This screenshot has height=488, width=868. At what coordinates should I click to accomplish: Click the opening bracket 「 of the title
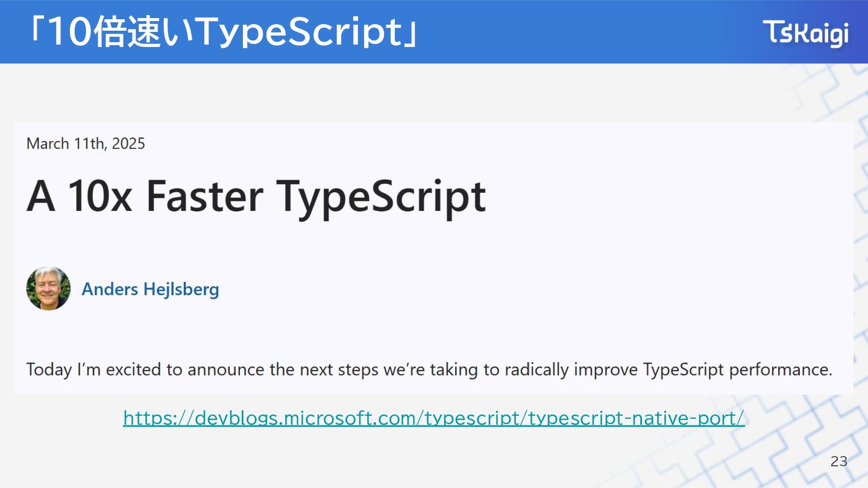(x=35, y=32)
